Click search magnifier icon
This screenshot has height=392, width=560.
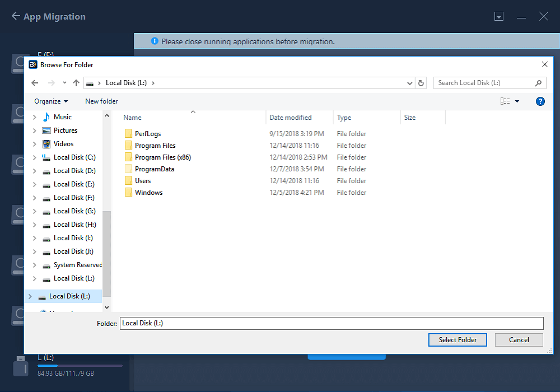point(538,83)
